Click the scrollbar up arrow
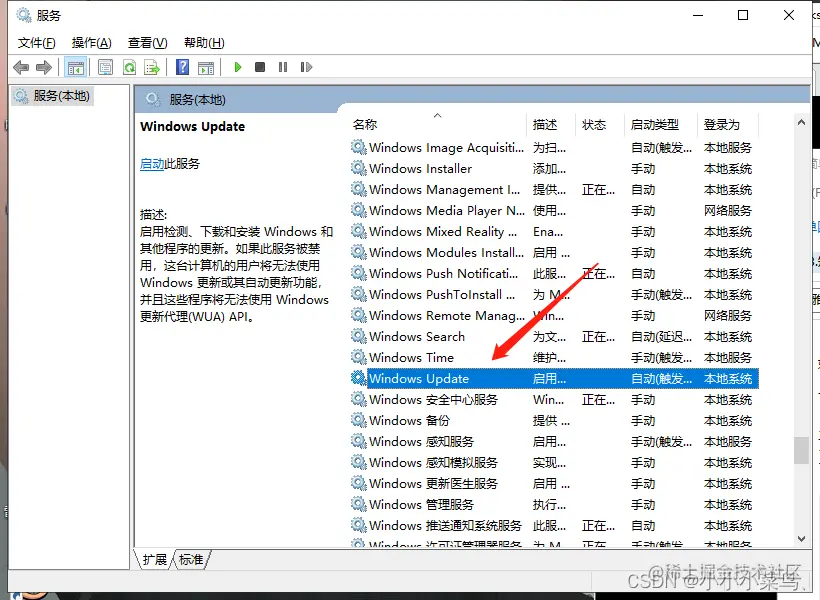The height and width of the screenshot is (600, 820). pos(801,122)
